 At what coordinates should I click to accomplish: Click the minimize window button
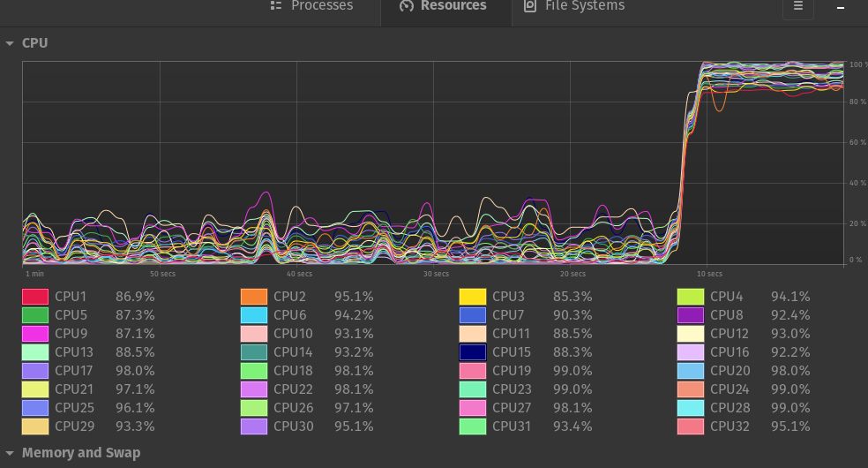(x=841, y=6)
